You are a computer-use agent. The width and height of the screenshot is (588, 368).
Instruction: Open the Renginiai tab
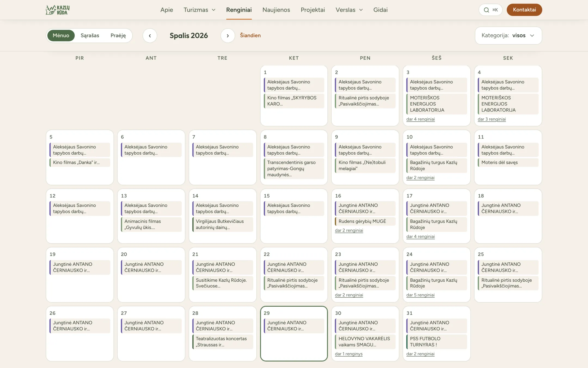(239, 10)
